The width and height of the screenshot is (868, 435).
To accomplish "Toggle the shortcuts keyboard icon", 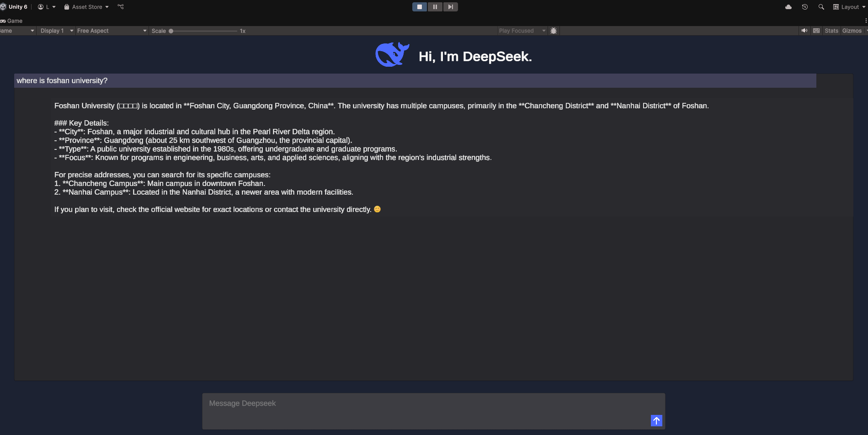I will [x=816, y=31].
